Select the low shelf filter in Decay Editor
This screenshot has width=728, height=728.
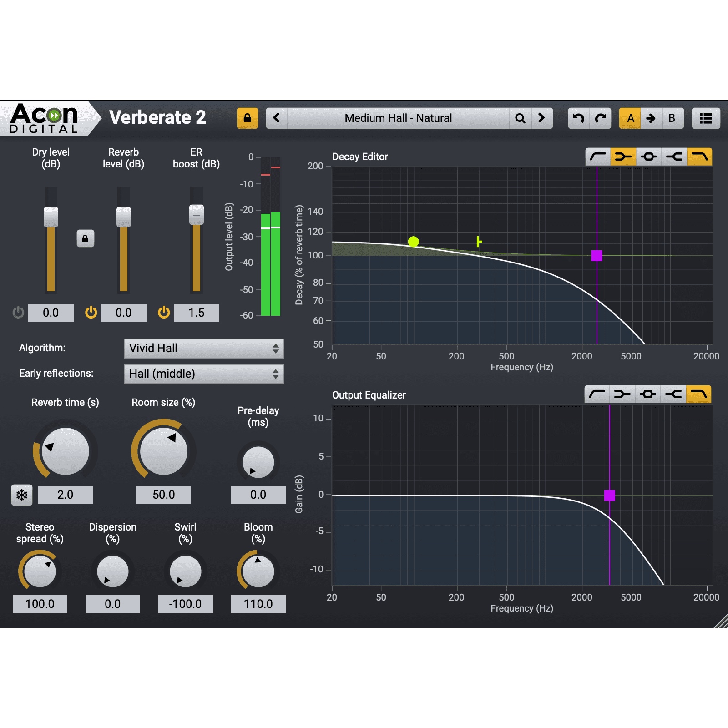pyautogui.click(x=623, y=157)
